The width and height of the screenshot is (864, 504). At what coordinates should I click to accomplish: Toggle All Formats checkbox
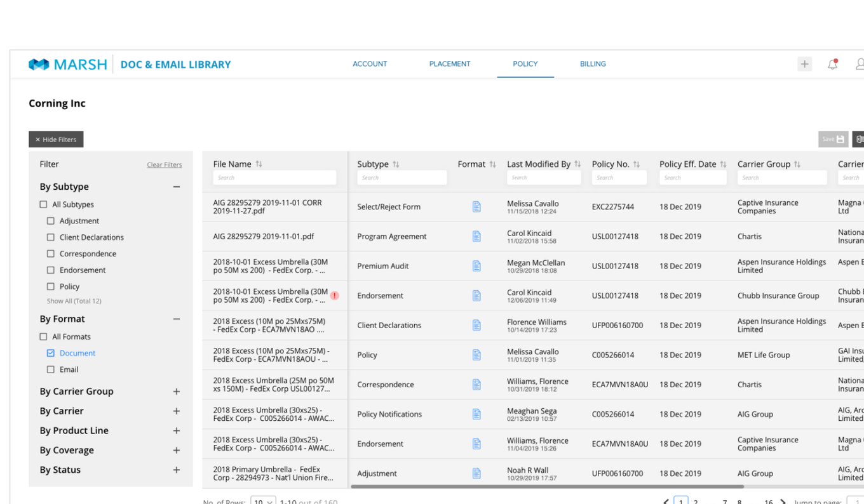pos(43,336)
